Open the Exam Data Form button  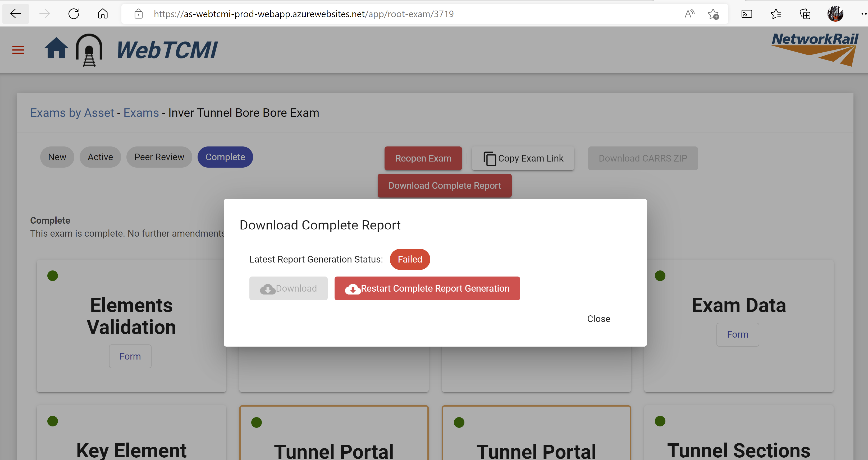click(x=737, y=334)
